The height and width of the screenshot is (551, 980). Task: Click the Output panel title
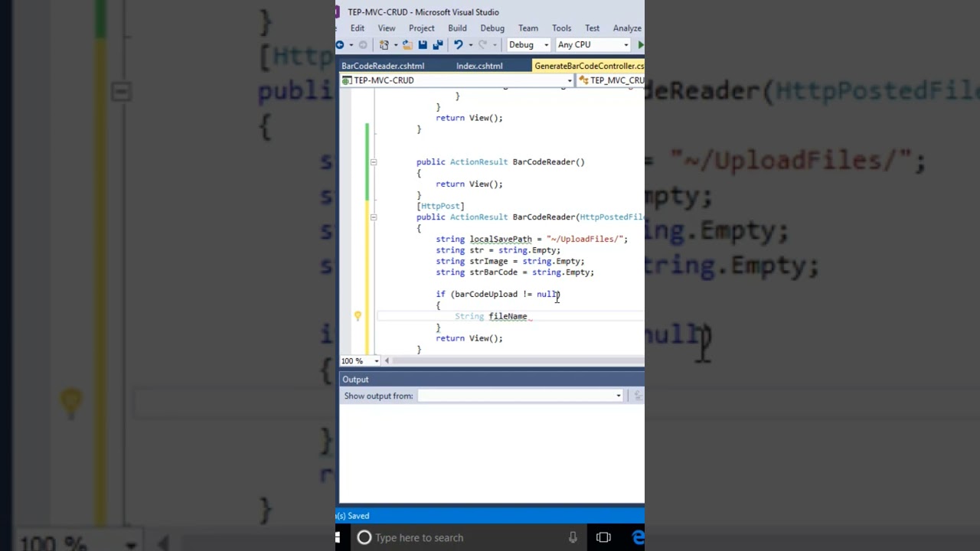(355, 380)
